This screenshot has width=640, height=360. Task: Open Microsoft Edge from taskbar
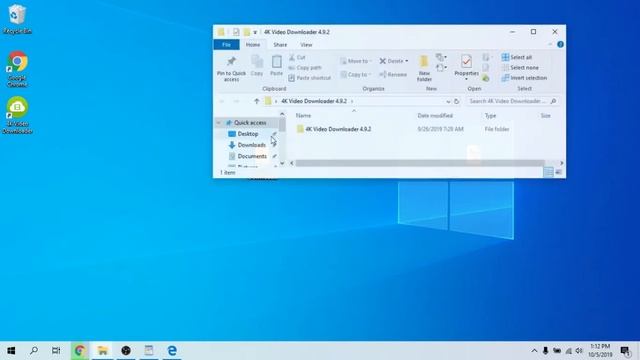coord(172,351)
